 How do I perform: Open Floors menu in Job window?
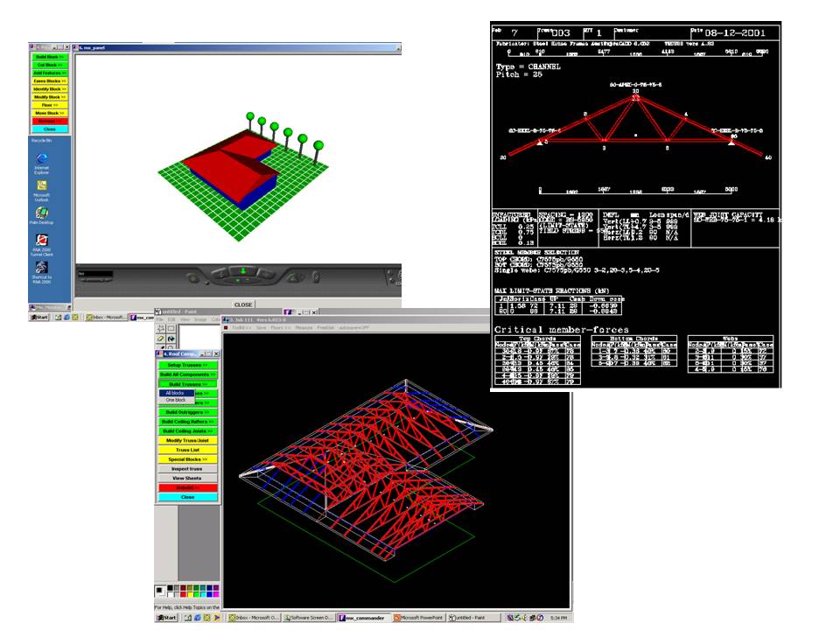tap(280, 327)
